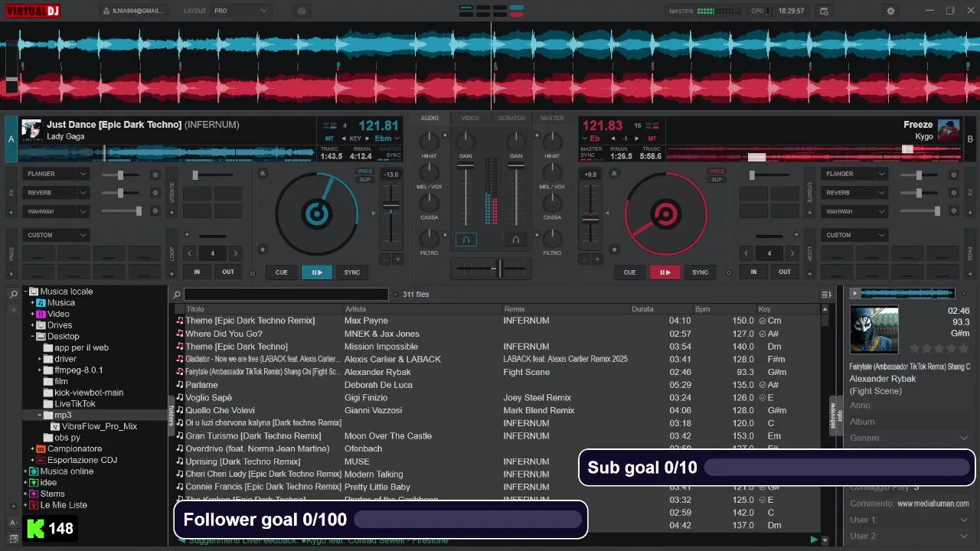Open the settings gear in the top bar
Image resolution: width=980 pixels, height=551 pixels.
(x=890, y=11)
